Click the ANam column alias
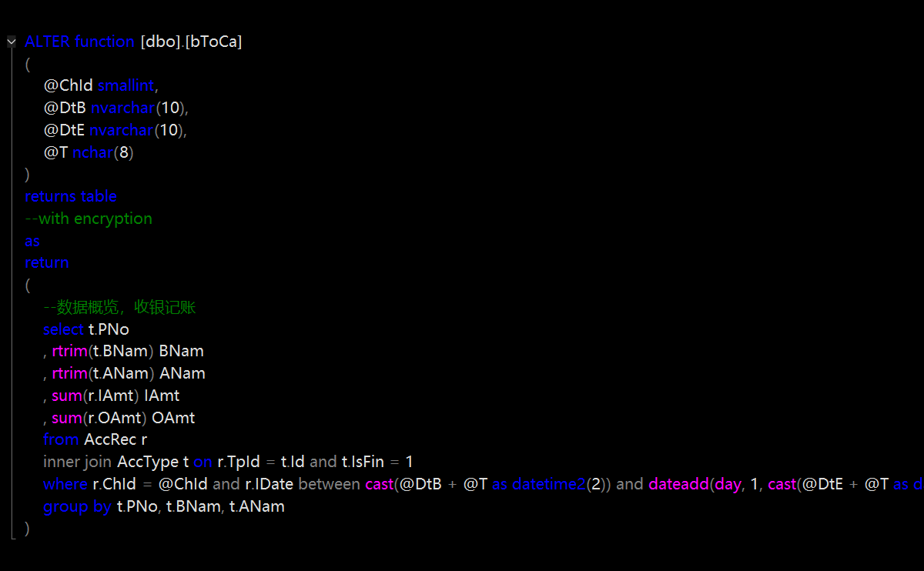924x571 pixels. 182,374
